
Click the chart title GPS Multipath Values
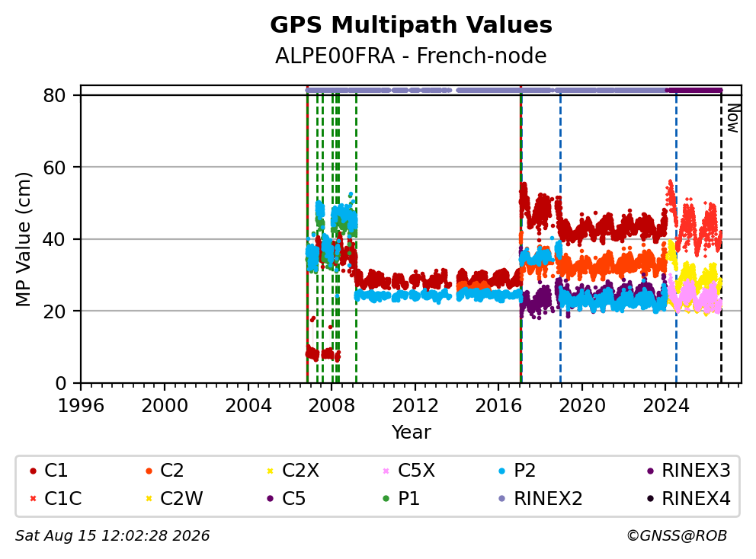tap(411, 25)
